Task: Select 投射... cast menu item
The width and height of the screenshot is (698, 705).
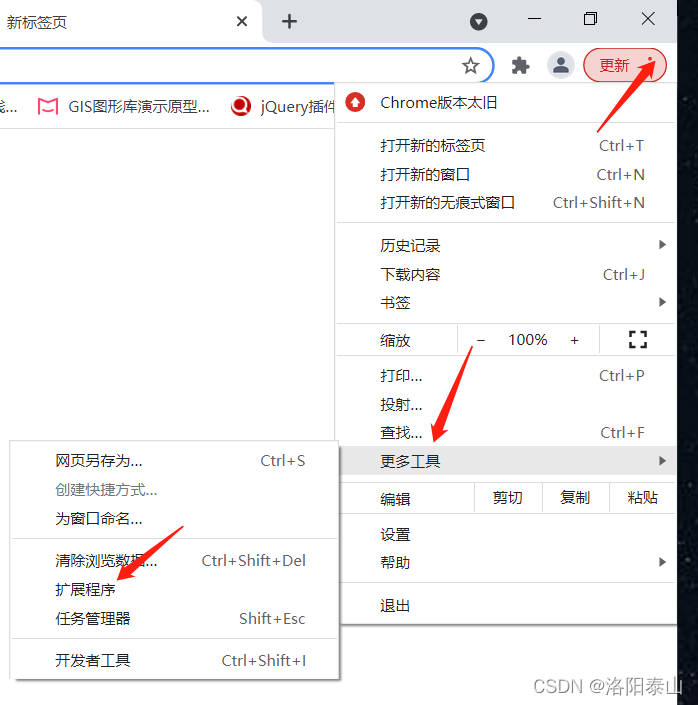Action: (506, 404)
